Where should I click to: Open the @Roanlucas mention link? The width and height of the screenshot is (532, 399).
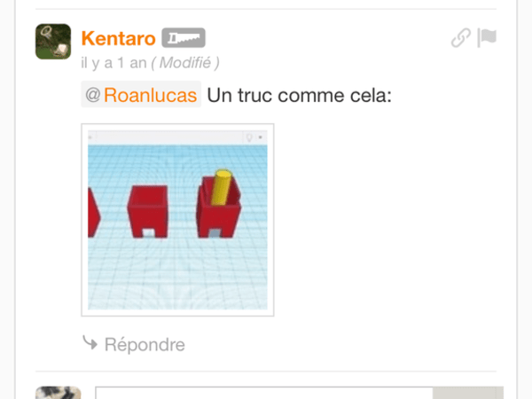point(141,95)
